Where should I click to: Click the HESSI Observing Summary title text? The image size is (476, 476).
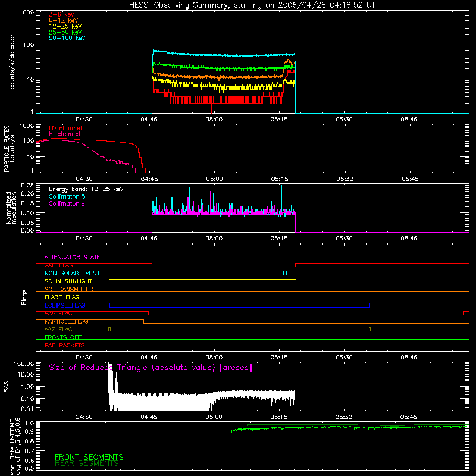pyautogui.click(x=252, y=5)
